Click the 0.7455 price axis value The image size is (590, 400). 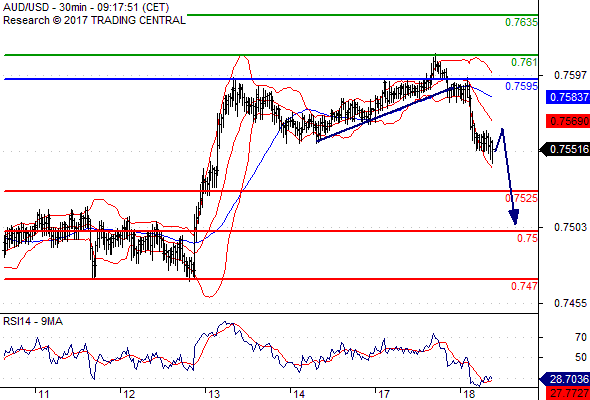(570, 303)
